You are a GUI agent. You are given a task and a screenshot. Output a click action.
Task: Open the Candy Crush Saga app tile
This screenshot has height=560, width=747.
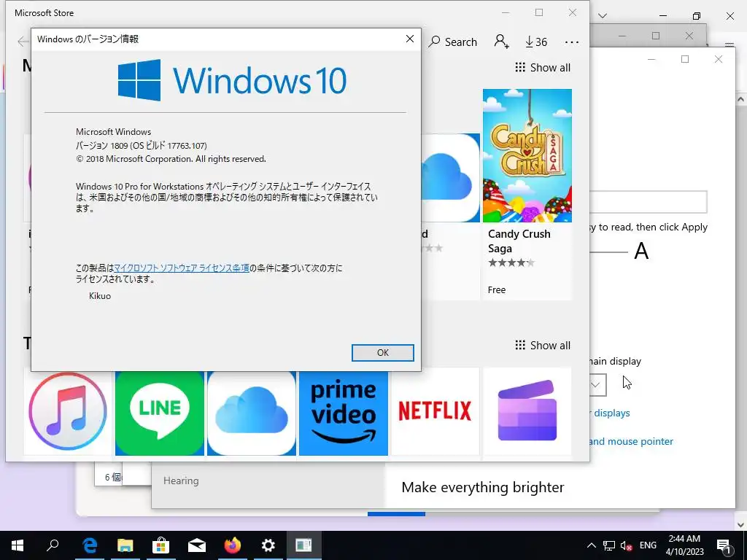[x=527, y=194]
